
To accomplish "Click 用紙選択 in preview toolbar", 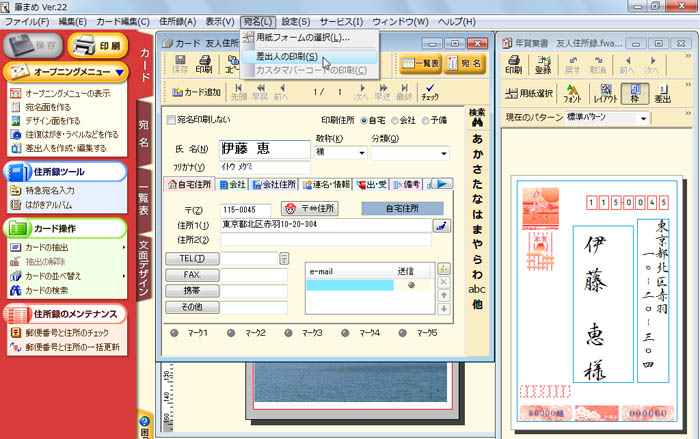I will coord(529,93).
